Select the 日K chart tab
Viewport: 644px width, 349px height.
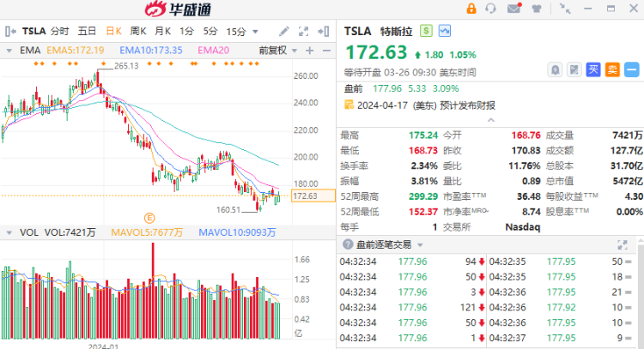(x=113, y=31)
